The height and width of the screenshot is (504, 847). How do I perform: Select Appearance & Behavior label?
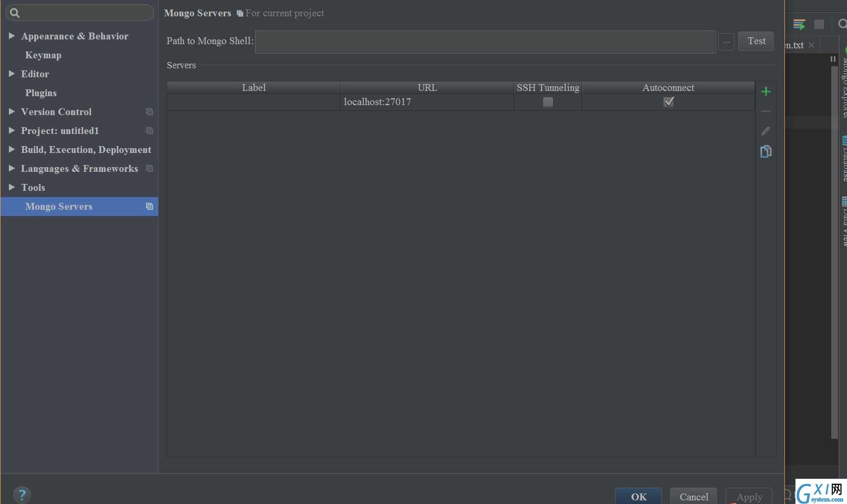tap(75, 36)
